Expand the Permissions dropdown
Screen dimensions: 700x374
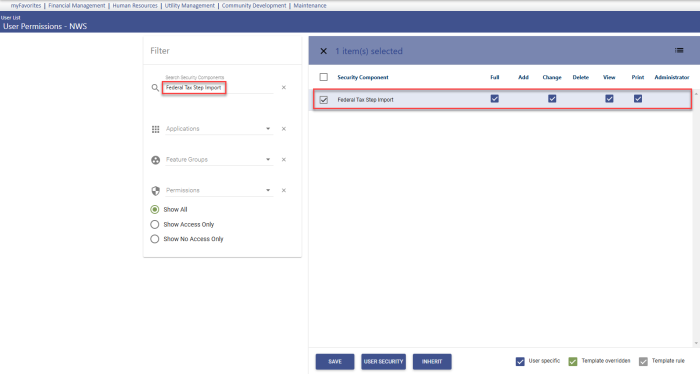click(x=268, y=190)
